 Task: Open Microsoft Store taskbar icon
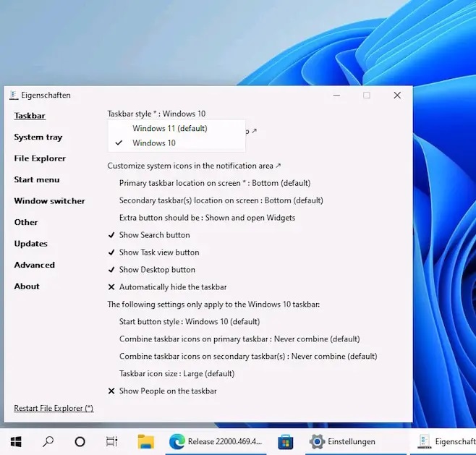pyautogui.click(x=286, y=441)
